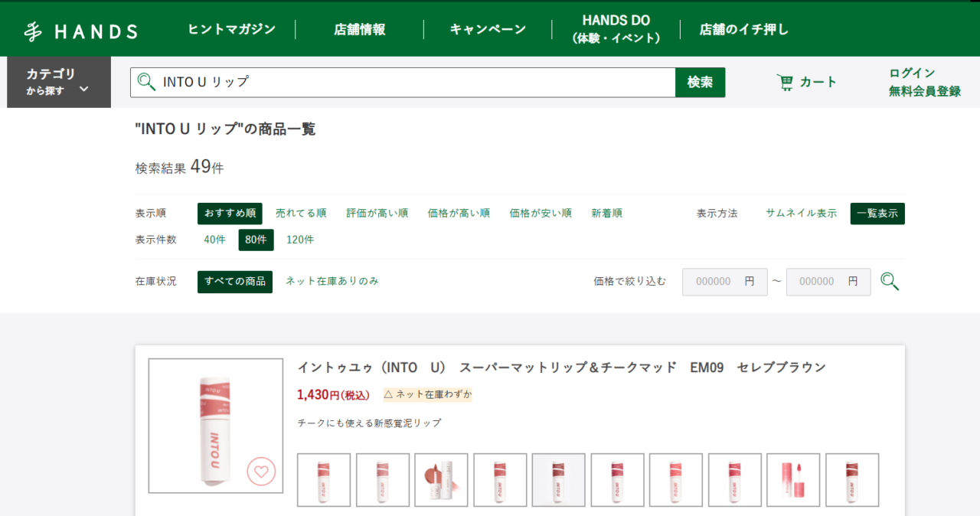980x516 pixels.
Task: Click the 無料会員登録 link
Action: [x=925, y=91]
